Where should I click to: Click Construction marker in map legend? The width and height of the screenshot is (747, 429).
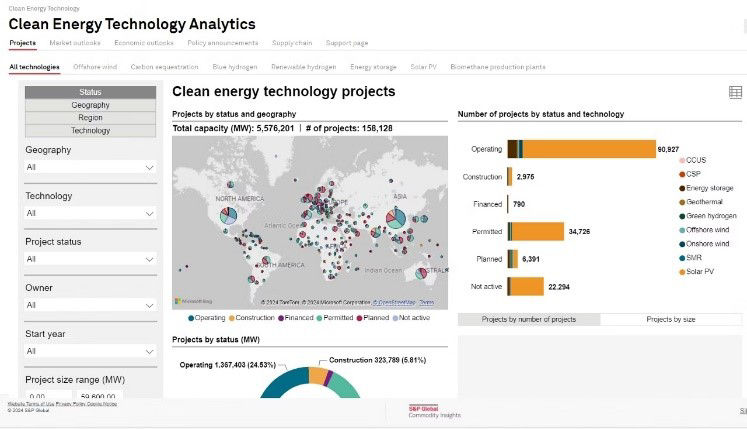pos(232,318)
